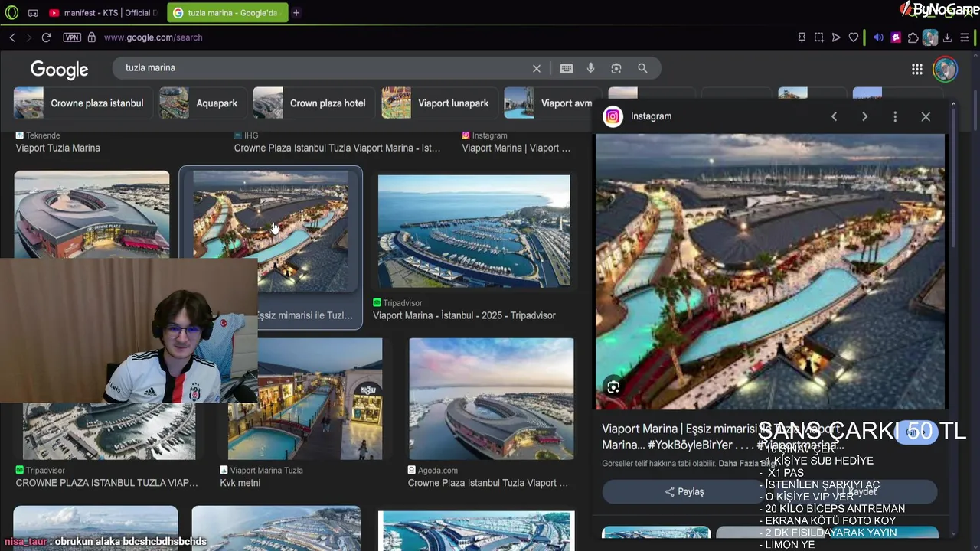Viewport: 980px width, 551px height.
Task: Open the snapshot capture tool icon
Action: (x=819, y=37)
